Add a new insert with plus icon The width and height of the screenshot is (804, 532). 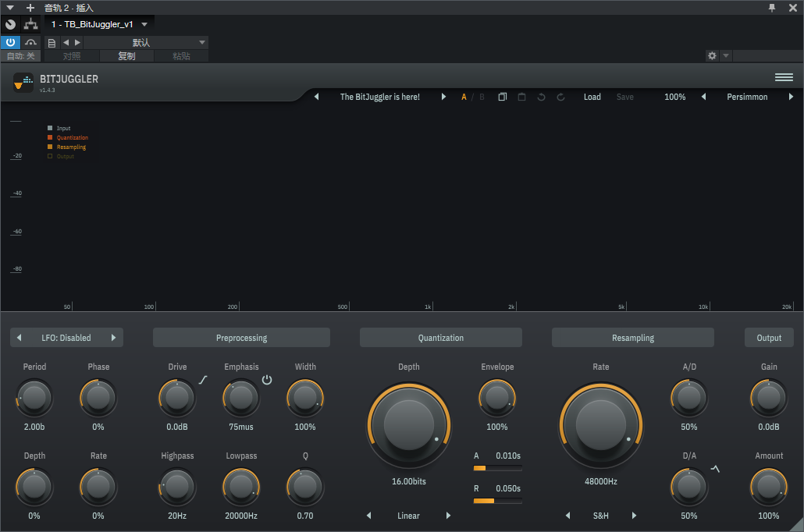[30, 8]
